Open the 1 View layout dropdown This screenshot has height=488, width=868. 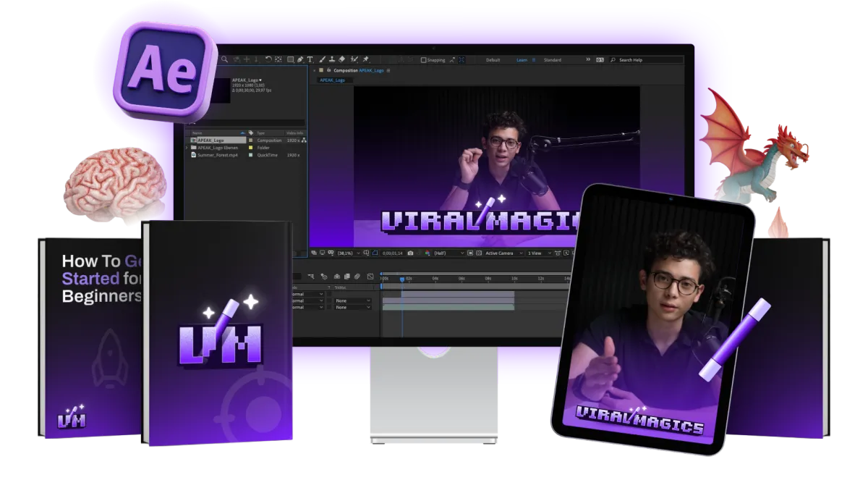(540, 253)
